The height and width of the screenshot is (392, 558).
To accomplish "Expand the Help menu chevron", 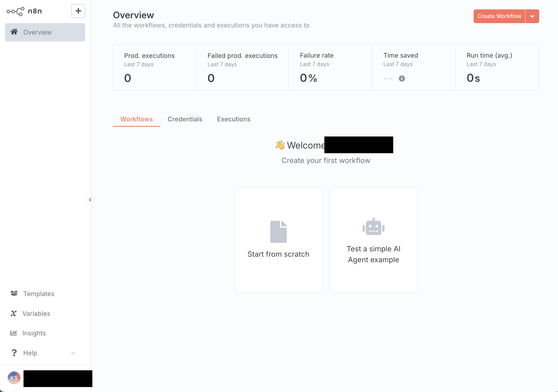I will click(x=73, y=353).
